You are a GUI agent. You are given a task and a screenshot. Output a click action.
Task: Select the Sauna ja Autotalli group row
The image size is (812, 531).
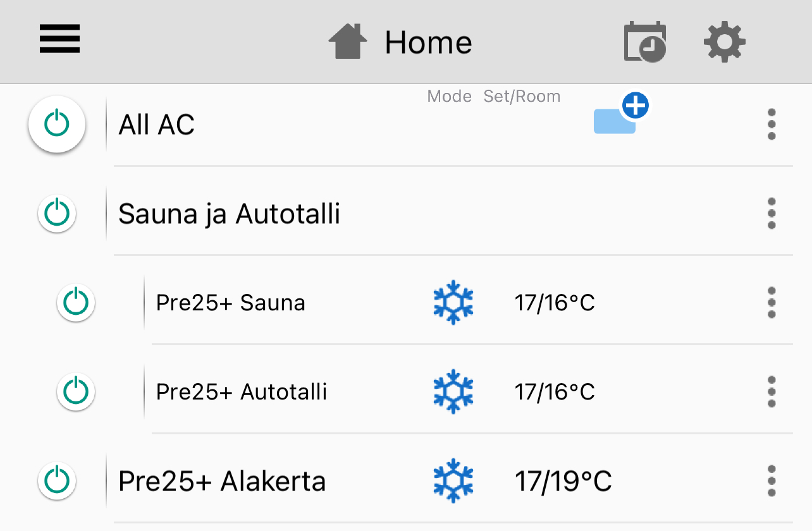pos(229,214)
